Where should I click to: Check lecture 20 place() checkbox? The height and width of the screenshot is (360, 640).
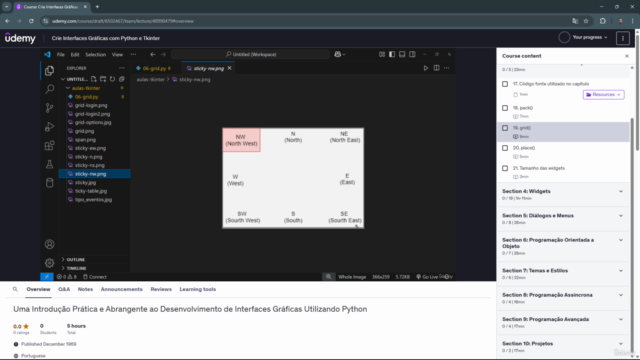tap(505, 148)
